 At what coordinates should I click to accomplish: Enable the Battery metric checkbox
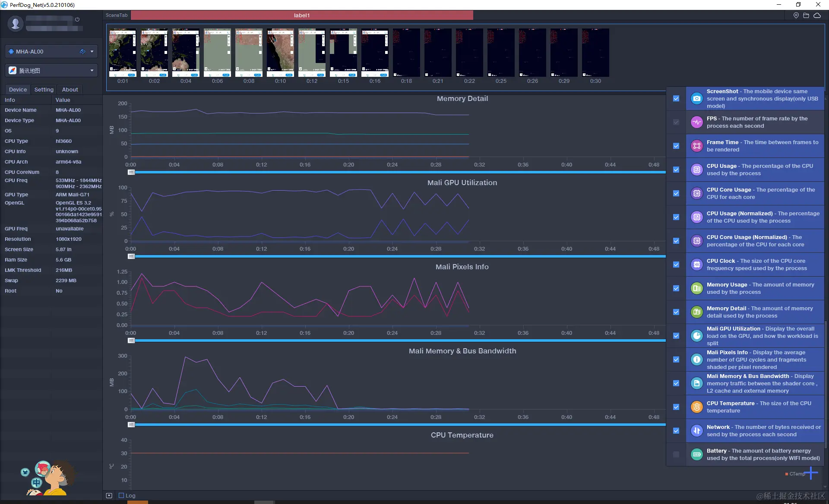(676, 454)
